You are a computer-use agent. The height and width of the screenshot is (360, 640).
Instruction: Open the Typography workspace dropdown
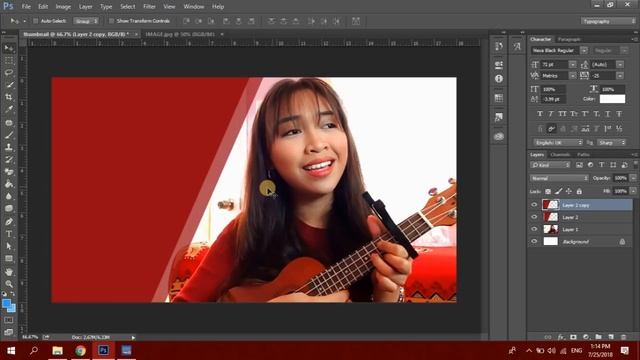pos(608,21)
